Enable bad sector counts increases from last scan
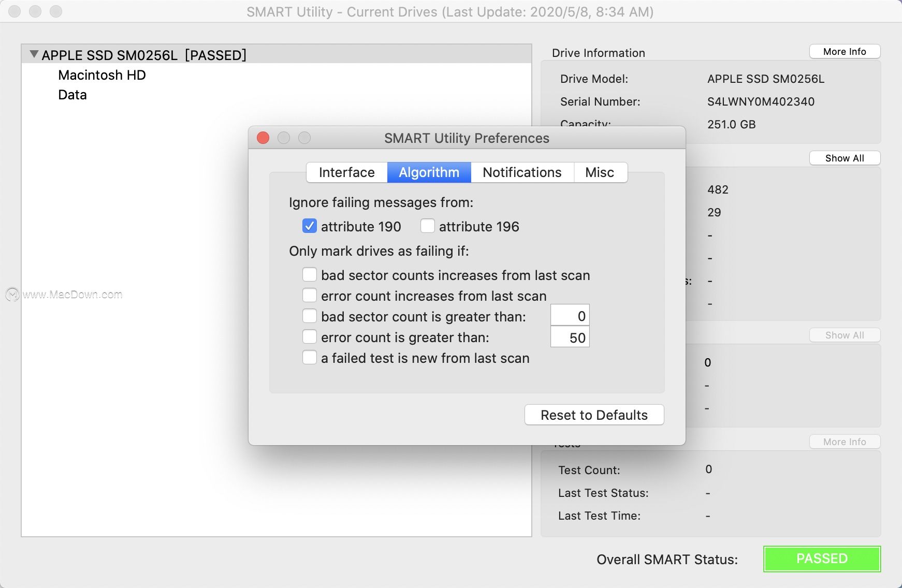The width and height of the screenshot is (902, 588). tap(310, 275)
